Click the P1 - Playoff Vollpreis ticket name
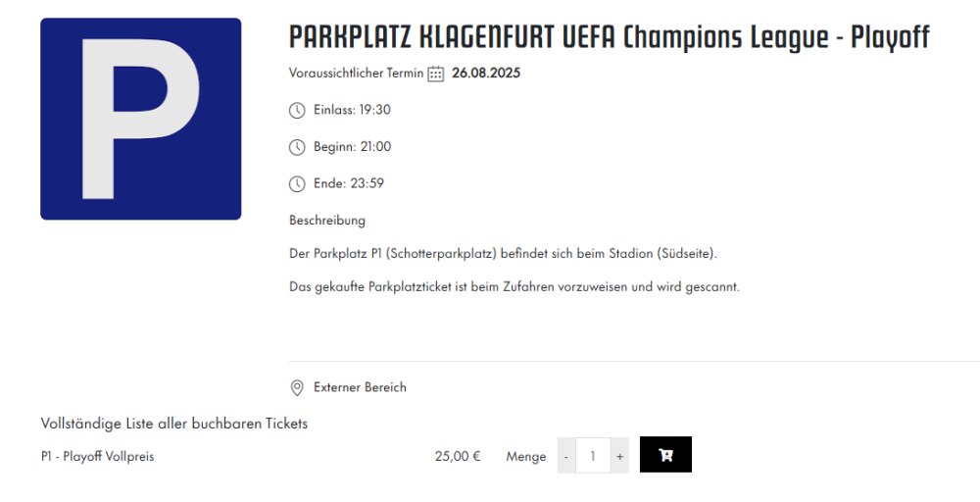 point(97,456)
